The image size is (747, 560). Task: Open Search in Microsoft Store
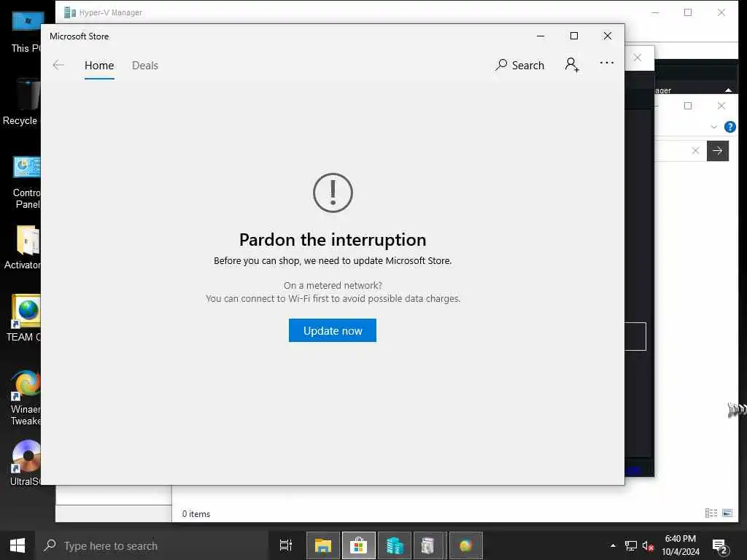[x=519, y=65]
